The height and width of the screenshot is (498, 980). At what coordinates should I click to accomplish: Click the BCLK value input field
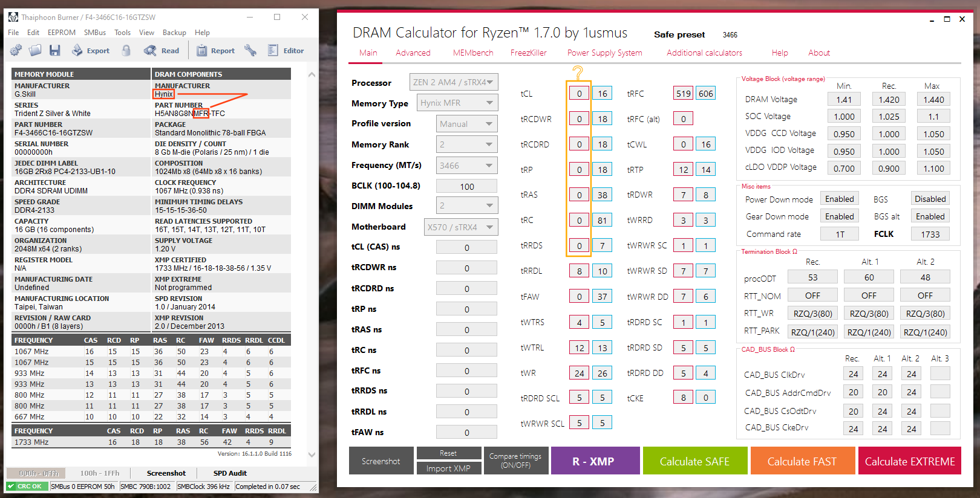click(466, 186)
